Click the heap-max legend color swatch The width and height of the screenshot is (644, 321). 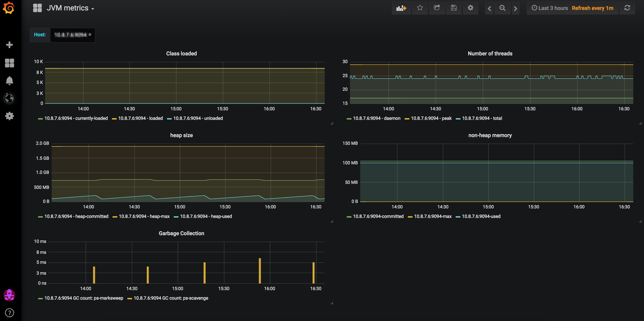point(115,217)
